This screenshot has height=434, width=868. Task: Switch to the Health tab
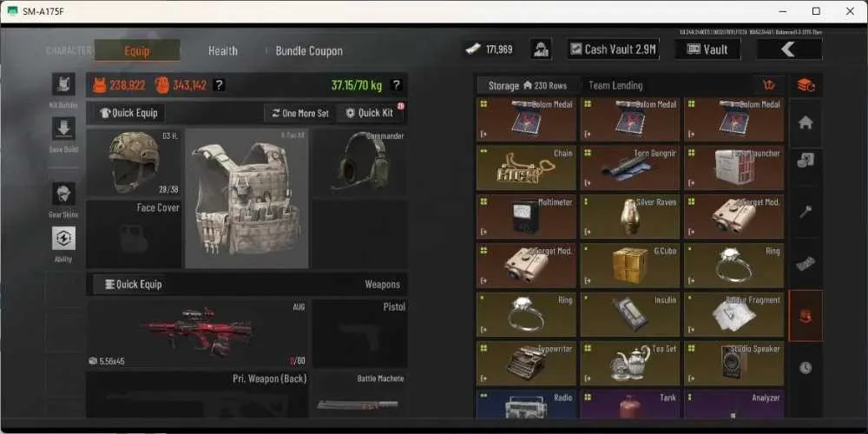pos(222,51)
